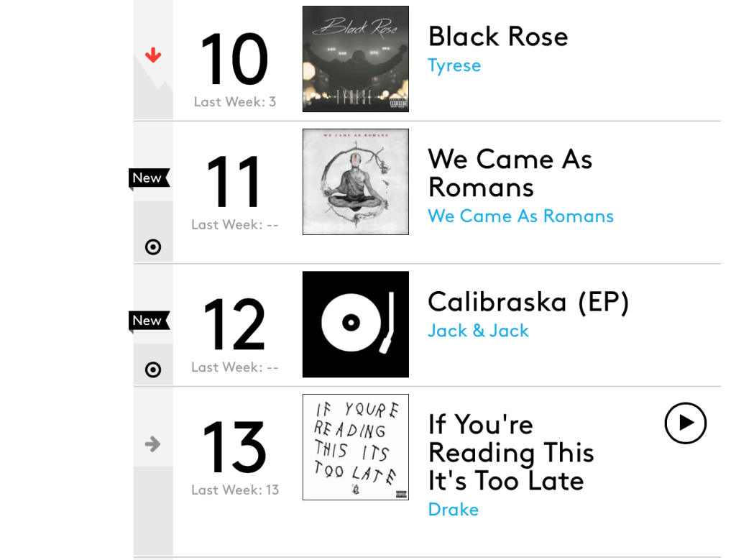
Task: Open the Drake album cover thumbnail
Action: point(355,447)
